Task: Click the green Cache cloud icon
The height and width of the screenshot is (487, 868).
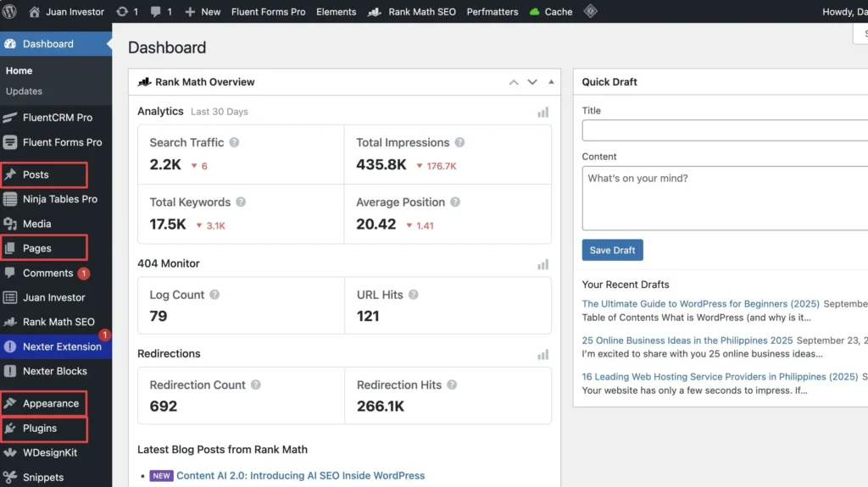Action: coord(534,12)
